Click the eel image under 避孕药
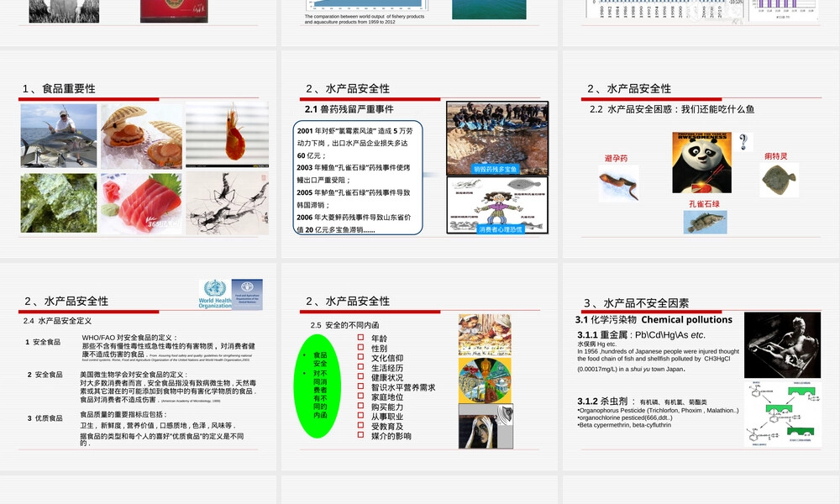Screen dimensions: 840x504 [619, 183]
